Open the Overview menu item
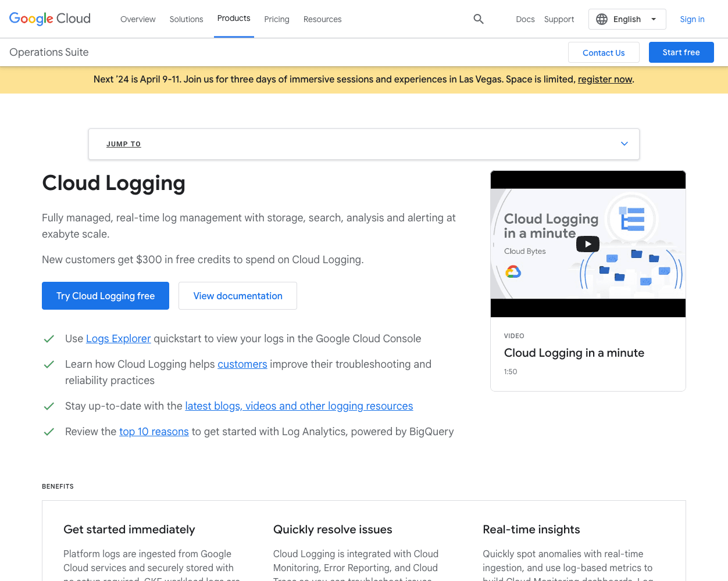This screenshot has height=581, width=728. (x=138, y=19)
